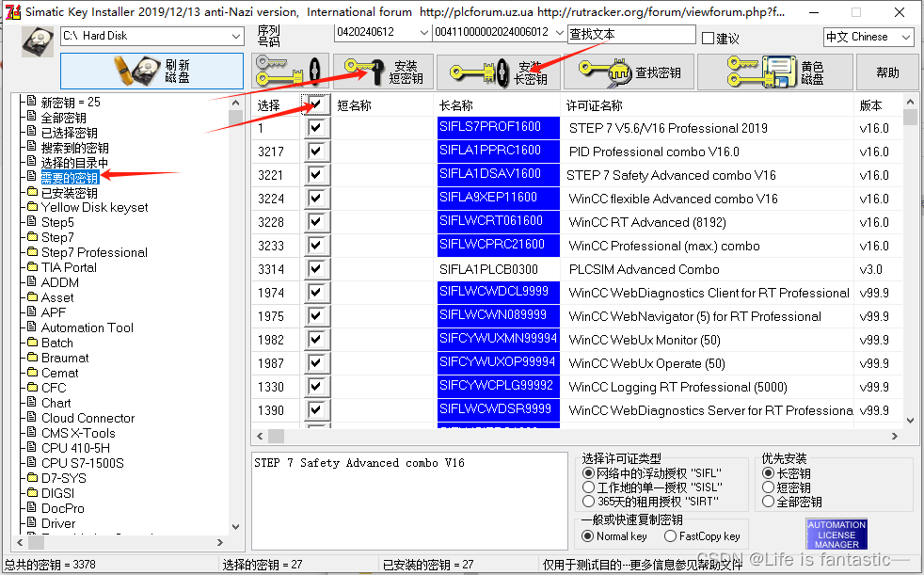924x575 pixels.
Task: Select the 网络中的浮动授权 SIFL radio
Action: [x=587, y=473]
